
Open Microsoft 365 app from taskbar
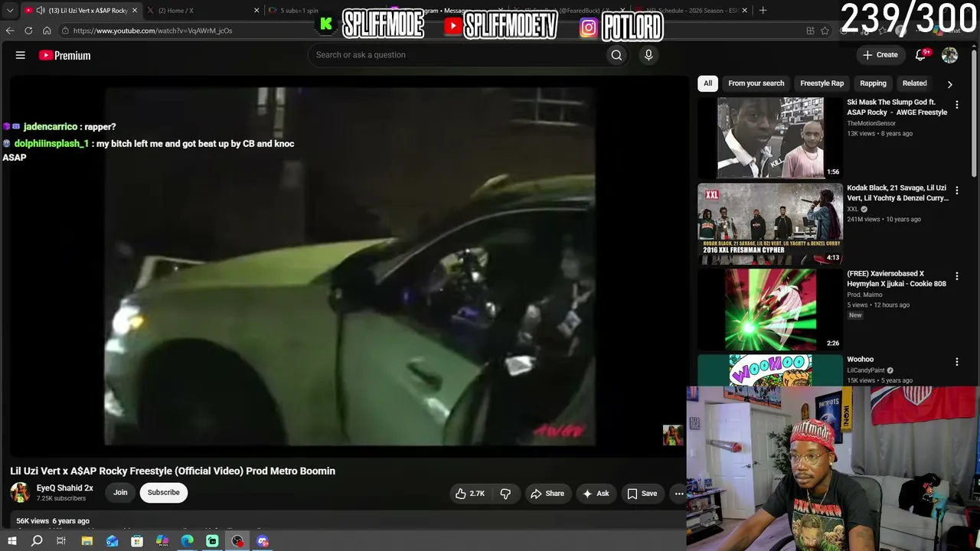pos(162,541)
